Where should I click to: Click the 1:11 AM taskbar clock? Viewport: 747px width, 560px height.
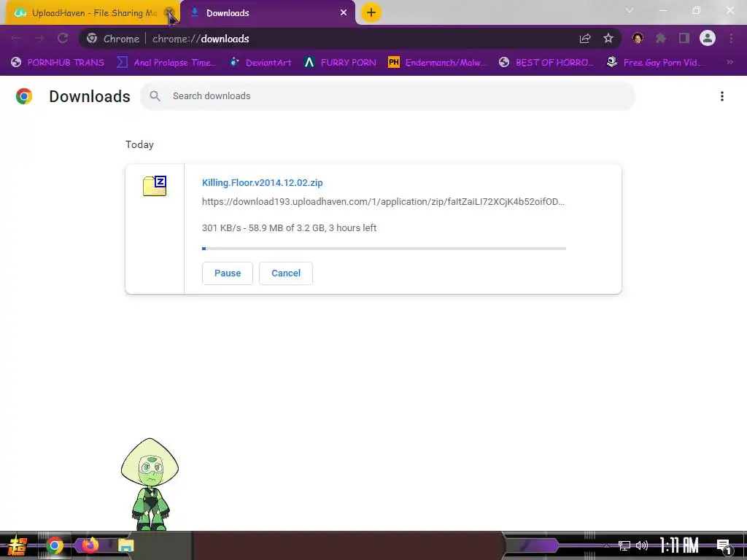coord(679,545)
